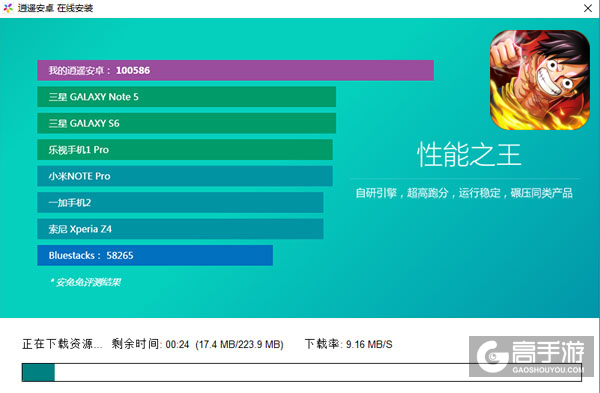Click the download progress bar

[x=302, y=372]
